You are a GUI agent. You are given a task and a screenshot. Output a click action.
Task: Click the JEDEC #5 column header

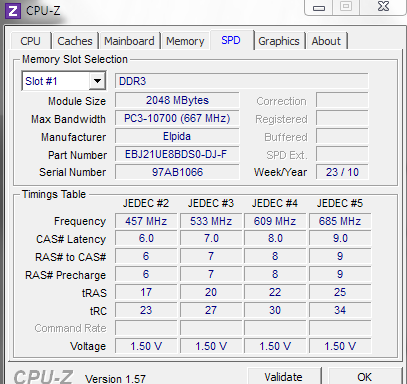(340, 203)
